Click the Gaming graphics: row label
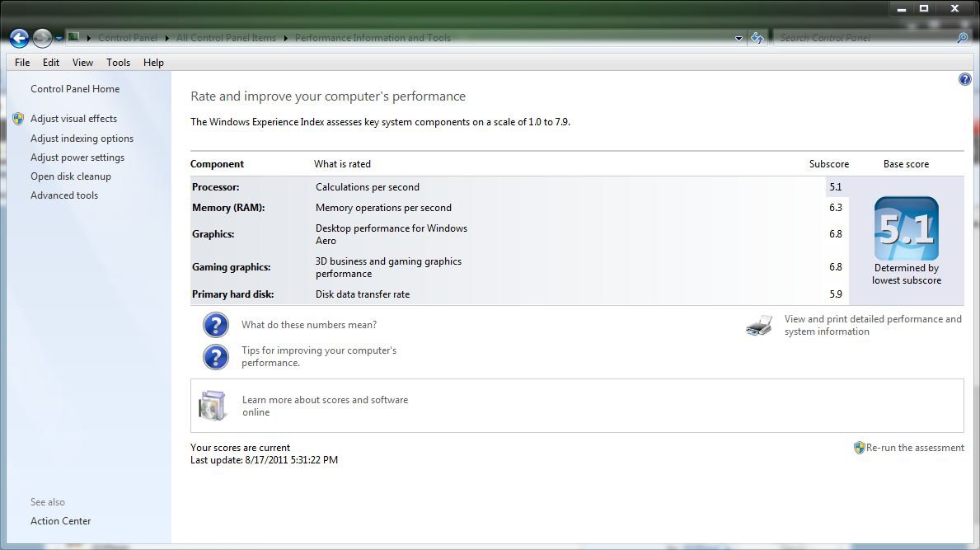The height and width of the screenshot is (550, 980). coord(232,267)
